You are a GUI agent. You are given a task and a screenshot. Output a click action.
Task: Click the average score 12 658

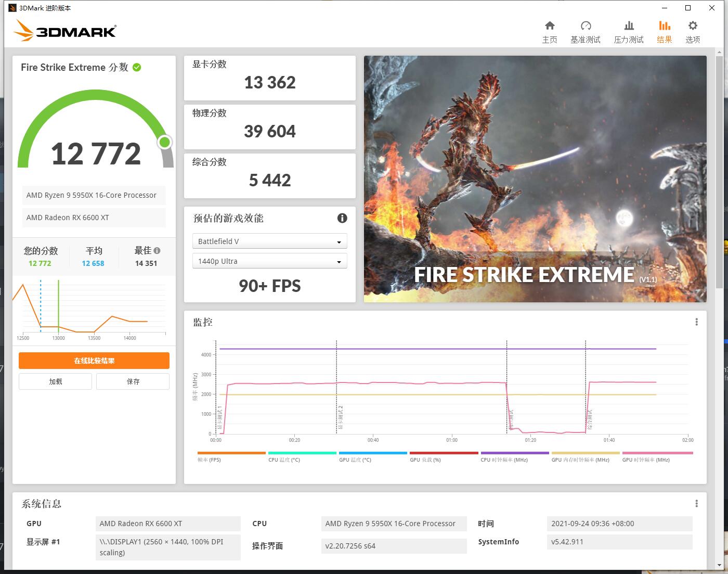(x=93, y=263)
